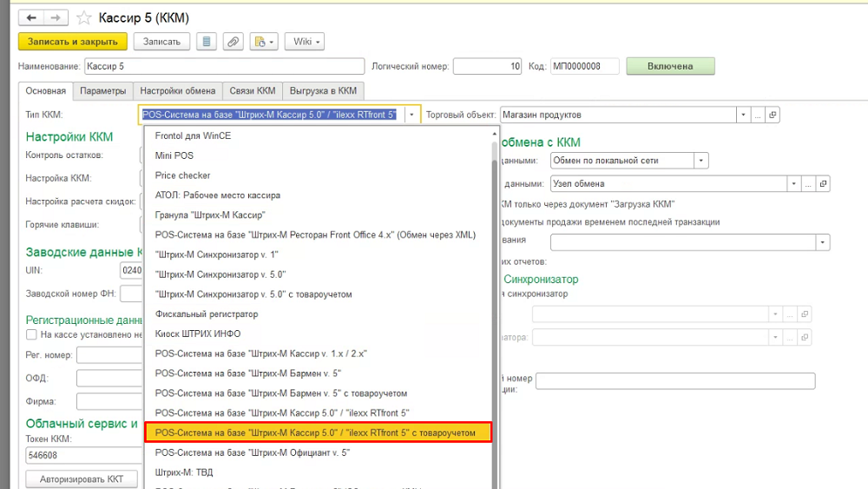Open the Настройки обмена tab

tap(177, 90)
